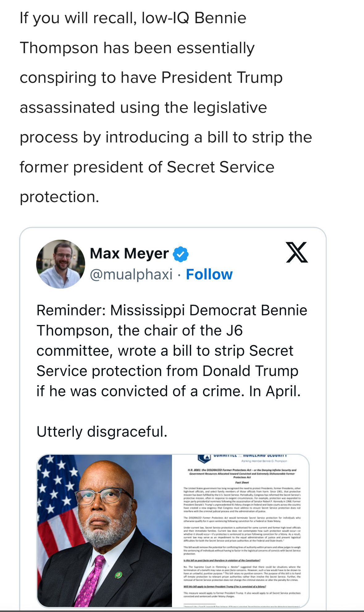Open Bennie Thompson portrait photo
Image resolution: width=364 pixels, height=612 pixels.
(x=104, y=531)
